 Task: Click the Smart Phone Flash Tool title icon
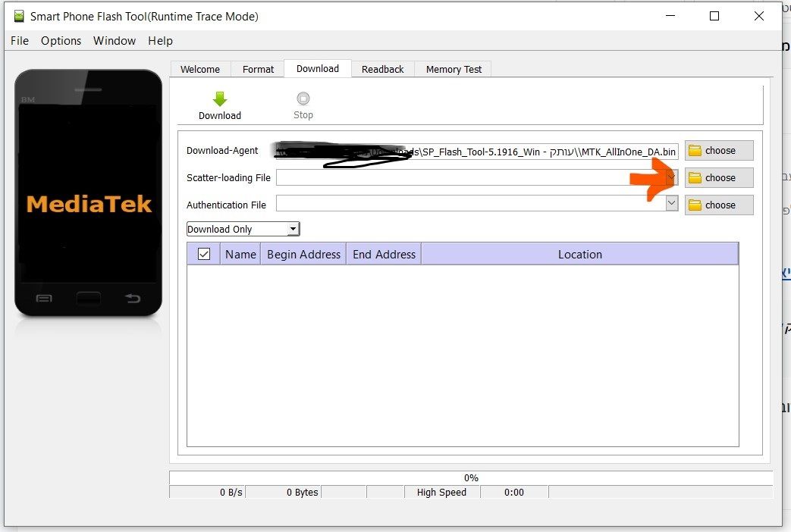[18, 16]
